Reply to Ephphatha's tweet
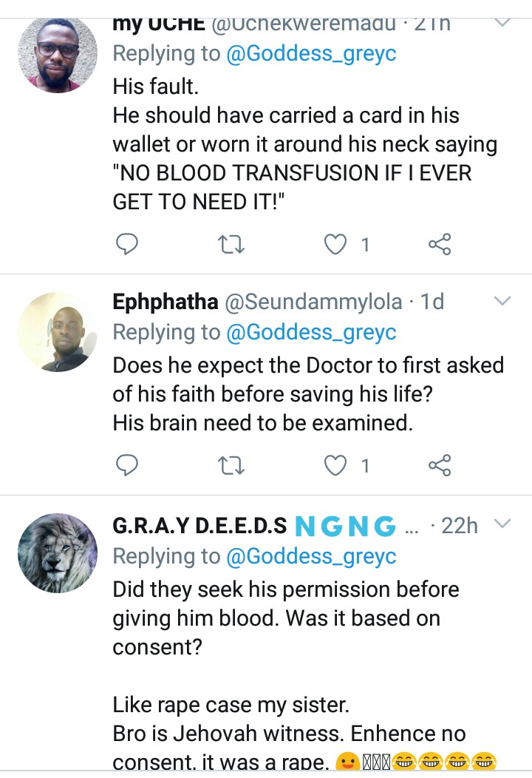Viewport: 532px width, 778px height. (x=128, y=464)
